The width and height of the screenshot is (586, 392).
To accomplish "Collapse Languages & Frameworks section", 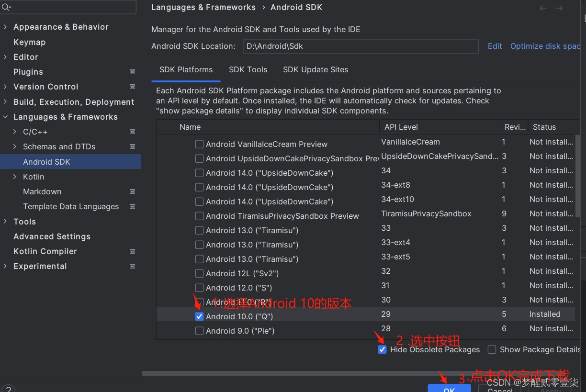I will pyautogui.click(x=5, y=117).
